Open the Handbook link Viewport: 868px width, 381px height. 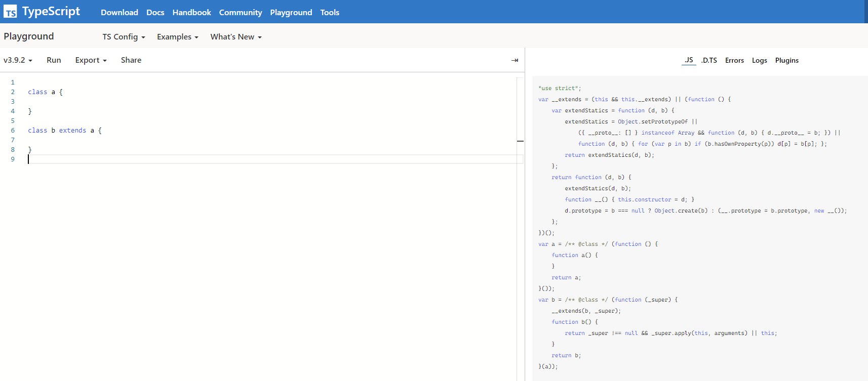pyautogui.click(x=191, y=12)
